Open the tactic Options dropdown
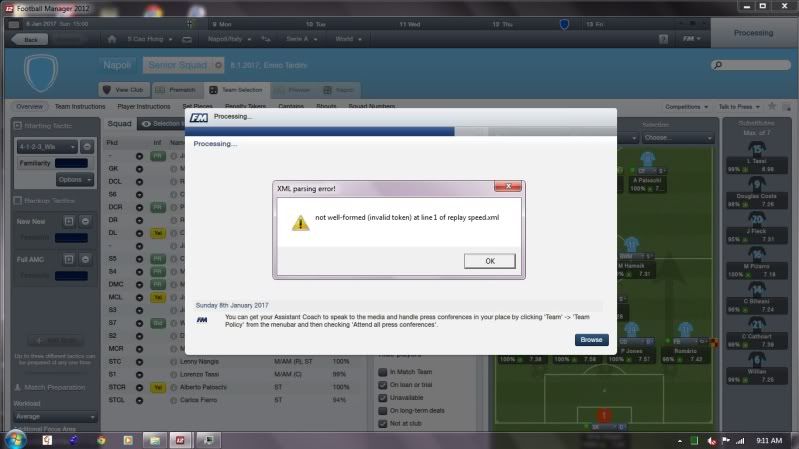The width and height of the screenshot is (799, 449). pyautogui.click(x=75, y=180)
